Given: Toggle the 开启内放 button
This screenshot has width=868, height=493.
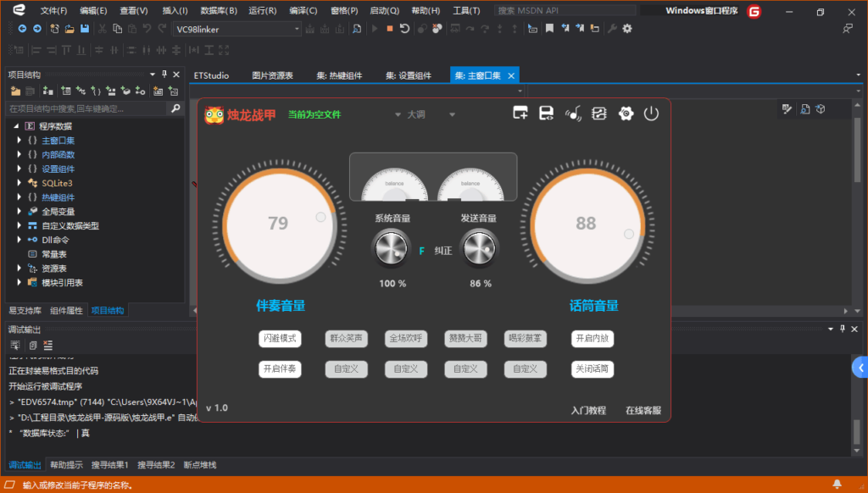Looking at the screenshot, I should [x=593, y=339].
